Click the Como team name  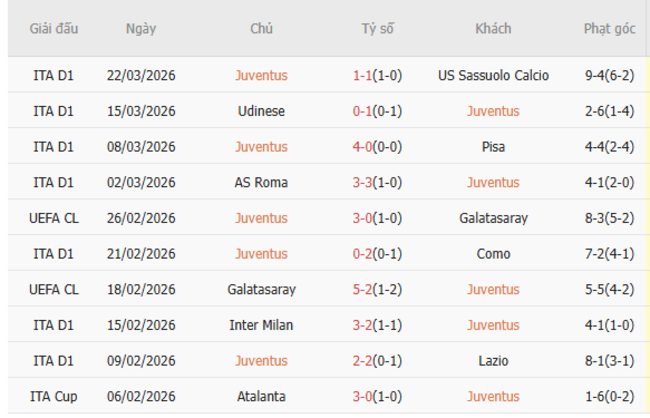coord(493,254)
